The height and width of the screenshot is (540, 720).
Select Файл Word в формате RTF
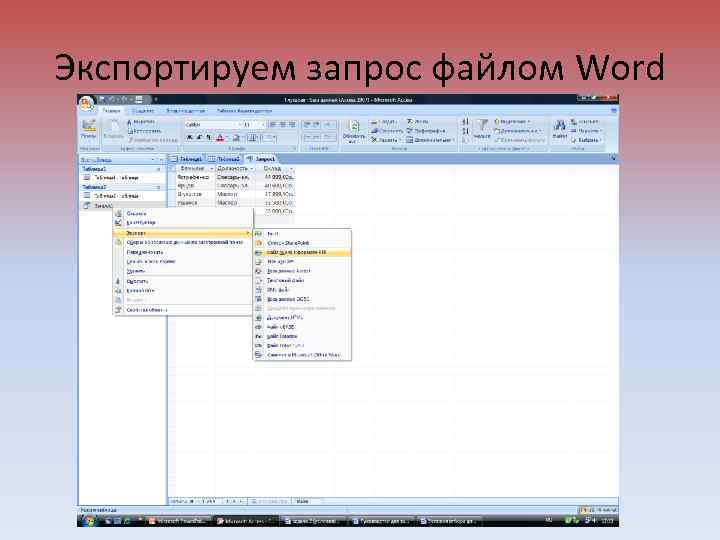click(x=302, y=253)
